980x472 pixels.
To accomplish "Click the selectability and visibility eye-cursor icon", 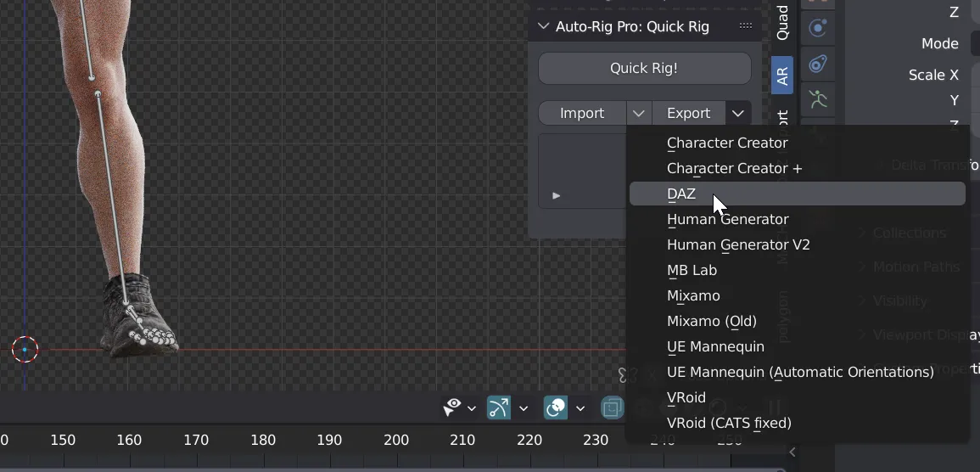I will coord(452,407).
